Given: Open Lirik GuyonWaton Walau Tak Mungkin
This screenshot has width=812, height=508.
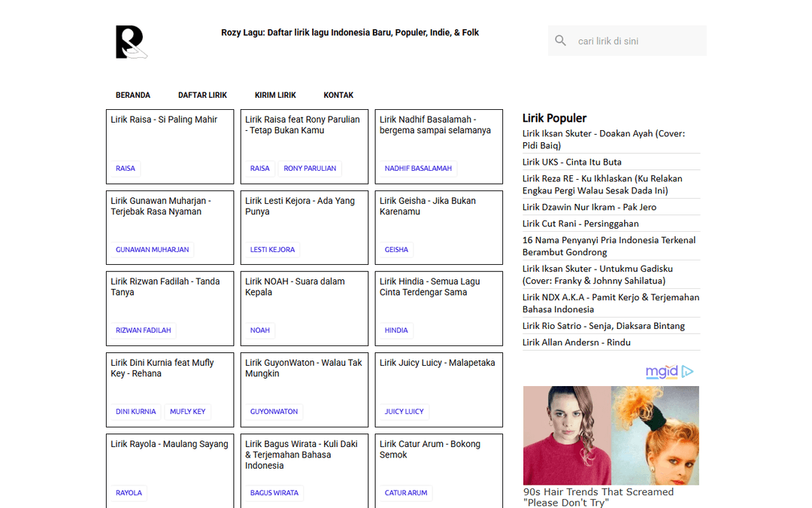Looking at the screenshot, I should tap(304, 368).
